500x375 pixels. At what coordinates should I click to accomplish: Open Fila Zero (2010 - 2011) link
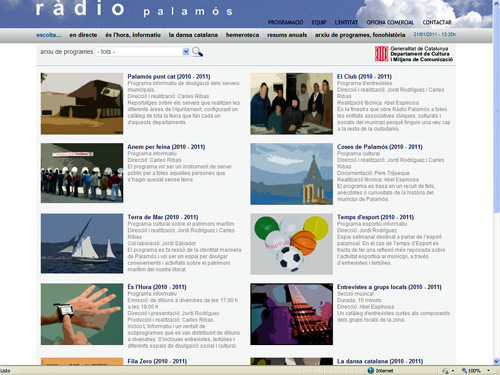(x=157, y=361)
